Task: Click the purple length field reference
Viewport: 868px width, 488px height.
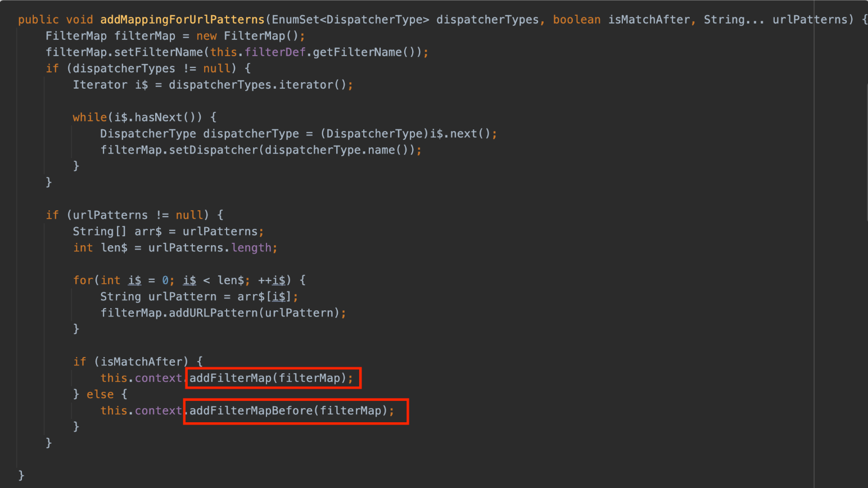Action: (x=251, y=248)
